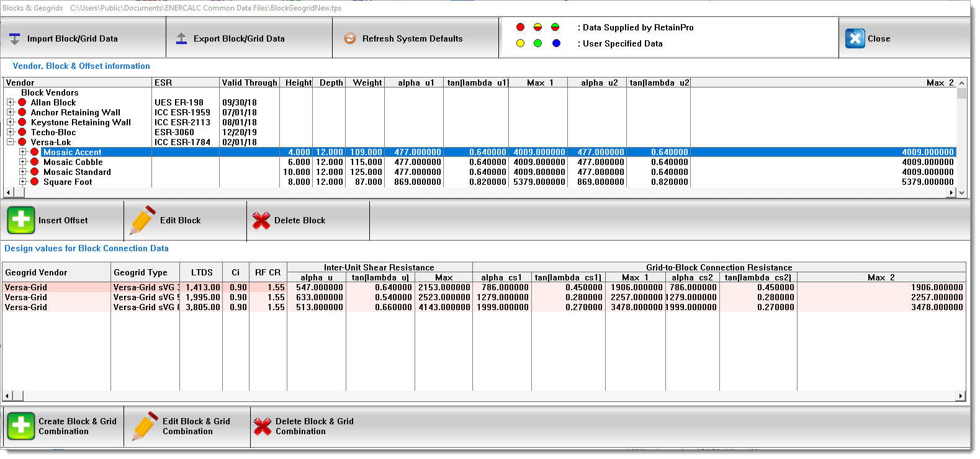Click Grid-to-Block Connection Resistance header
The height and width of the screenshot is (459, 980).
719,267
